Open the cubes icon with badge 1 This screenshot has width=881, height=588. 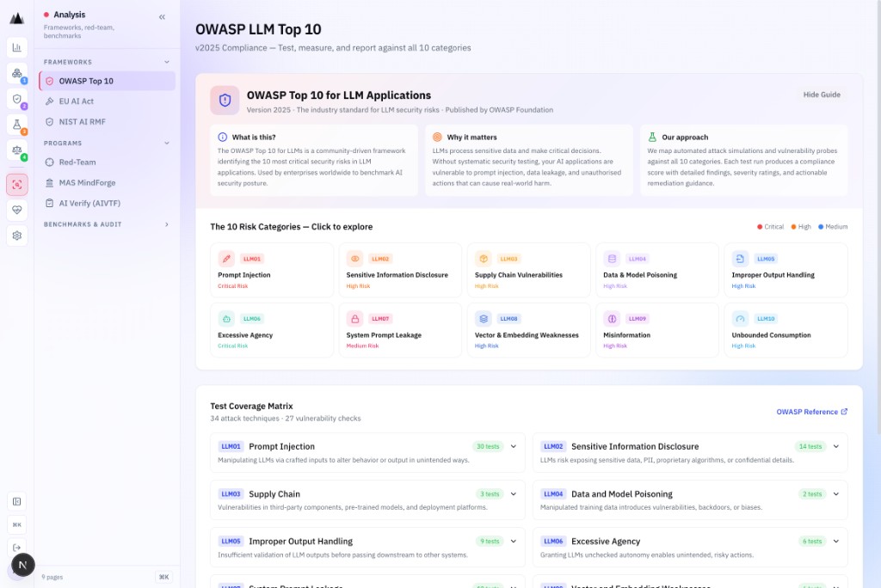point(17,74)
